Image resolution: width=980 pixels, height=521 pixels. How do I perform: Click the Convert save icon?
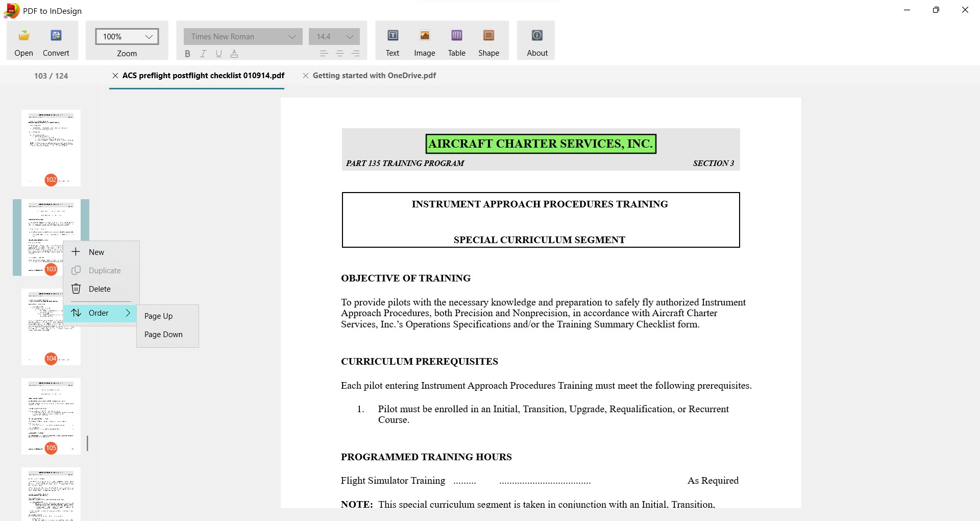(56, 35)
